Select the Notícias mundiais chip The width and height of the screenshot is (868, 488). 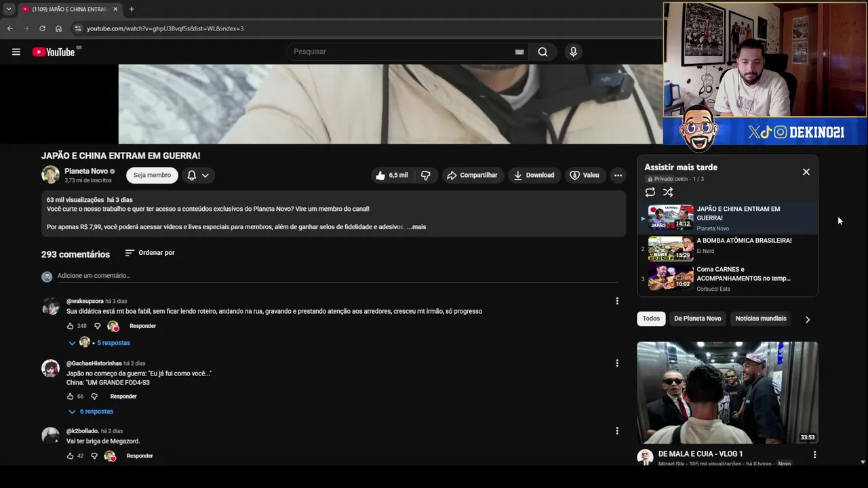click(x=761, y=319)
